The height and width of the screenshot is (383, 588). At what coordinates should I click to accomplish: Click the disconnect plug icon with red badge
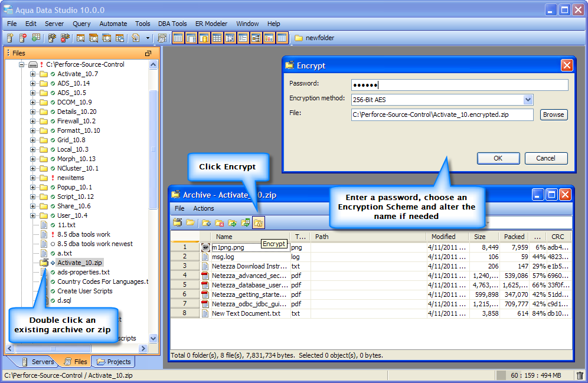click(x=65, y=38)
